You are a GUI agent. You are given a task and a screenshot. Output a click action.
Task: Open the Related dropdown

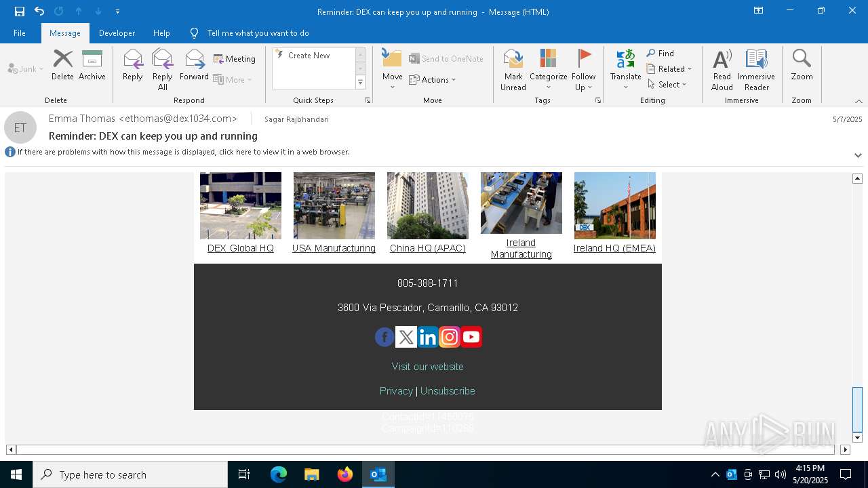click(669, 68)
